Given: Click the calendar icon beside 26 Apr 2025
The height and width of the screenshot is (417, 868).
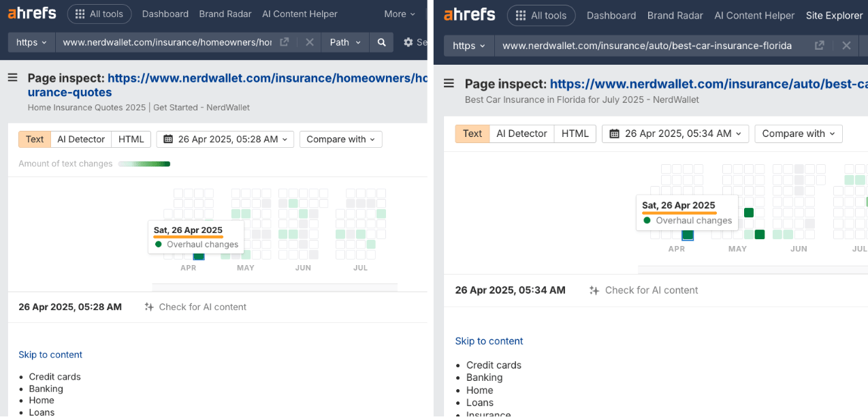Looking at the screenshot, I should tap(167, 139).
